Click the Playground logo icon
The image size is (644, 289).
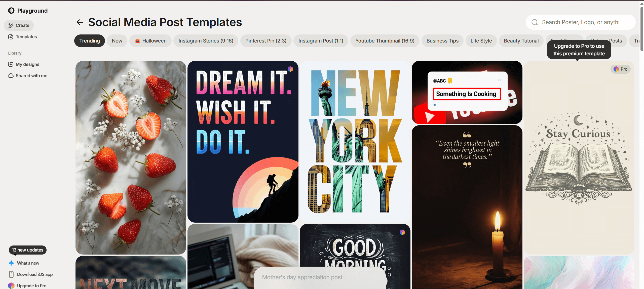(x=11, y=11)
